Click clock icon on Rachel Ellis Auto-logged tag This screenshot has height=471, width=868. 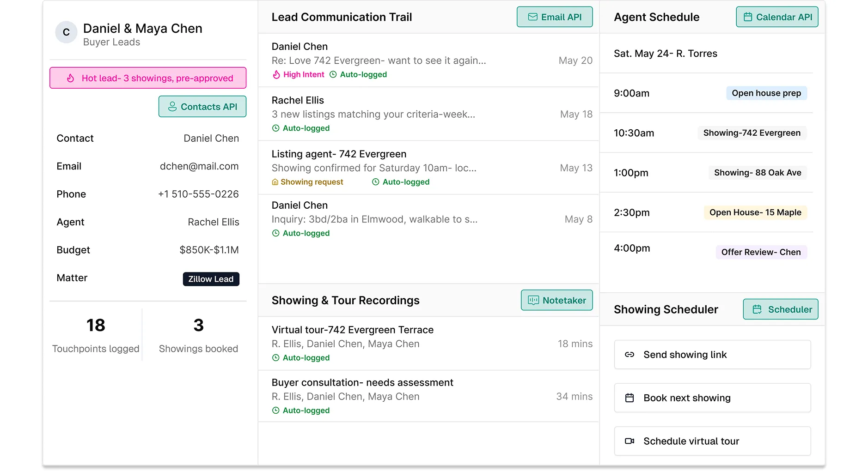click(275, 128)
